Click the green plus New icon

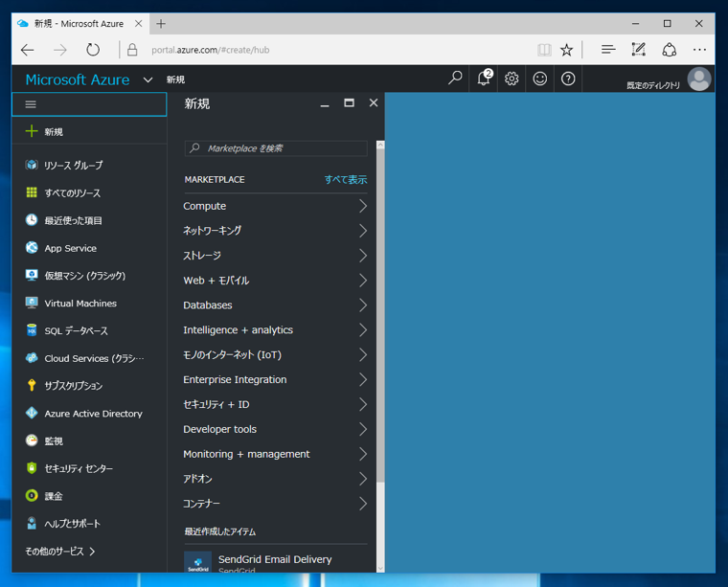point(32,131)
